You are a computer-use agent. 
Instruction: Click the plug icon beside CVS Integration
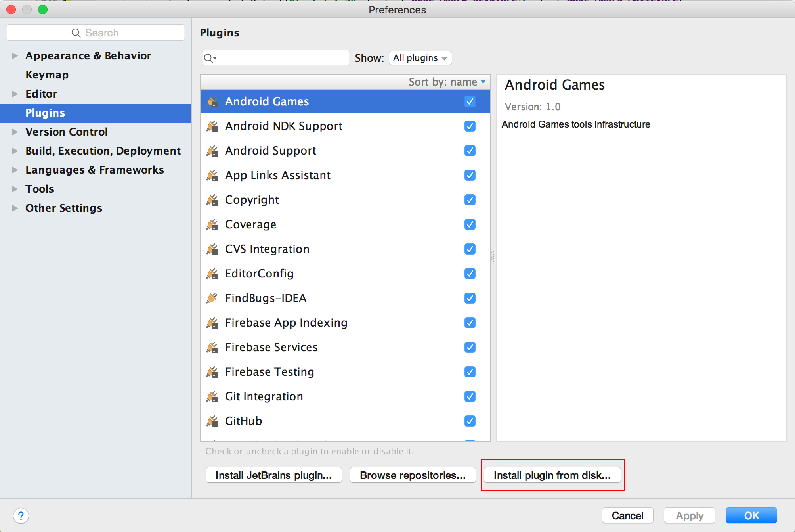[x=212, y=249]
